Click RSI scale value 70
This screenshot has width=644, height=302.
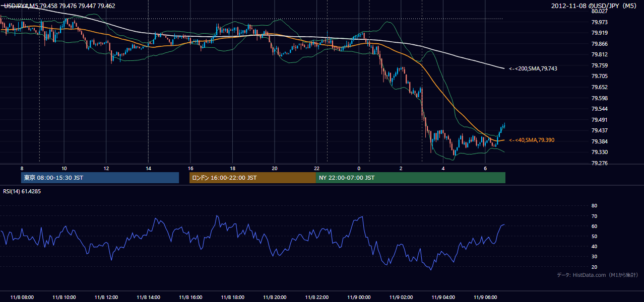594,216
